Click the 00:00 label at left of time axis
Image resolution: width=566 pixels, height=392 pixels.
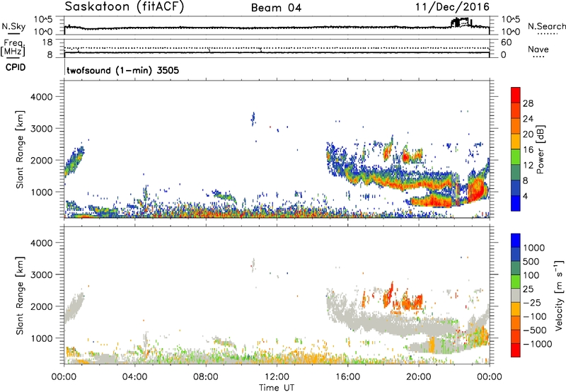point(64,376)
